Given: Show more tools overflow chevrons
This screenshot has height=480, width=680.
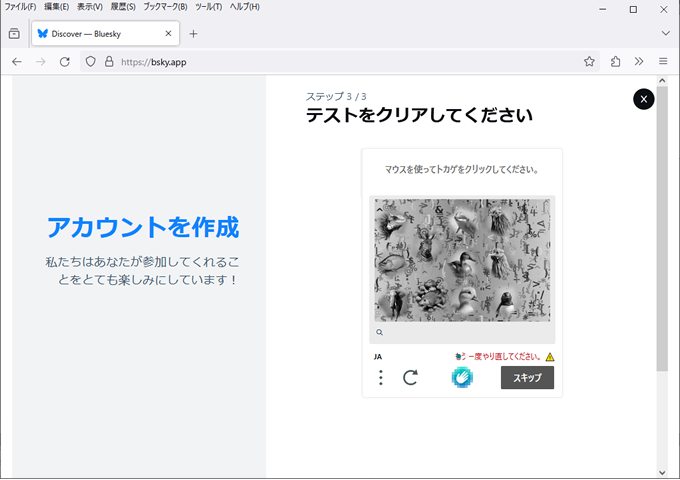Looking at the screenshot, I should click(639, 62).
